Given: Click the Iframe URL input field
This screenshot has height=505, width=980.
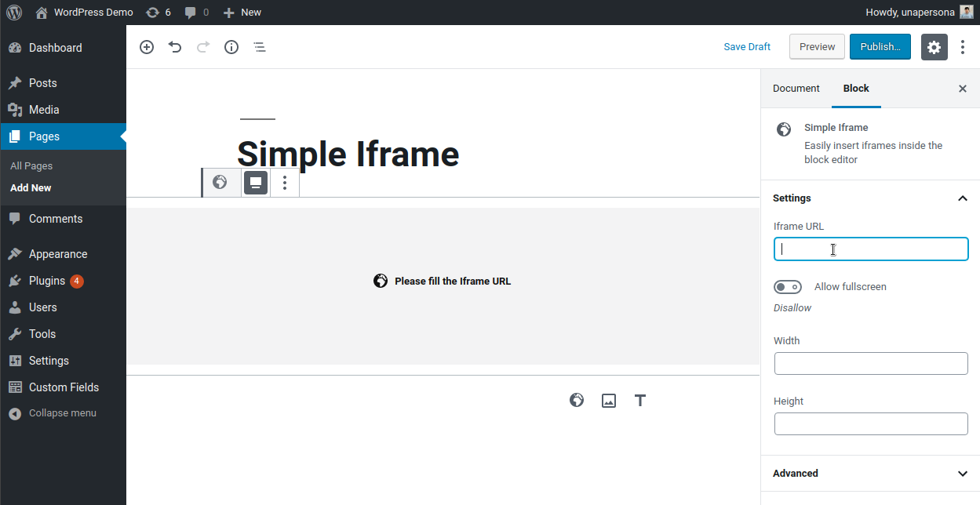Looking at the screenshot, I should (871, 249).
